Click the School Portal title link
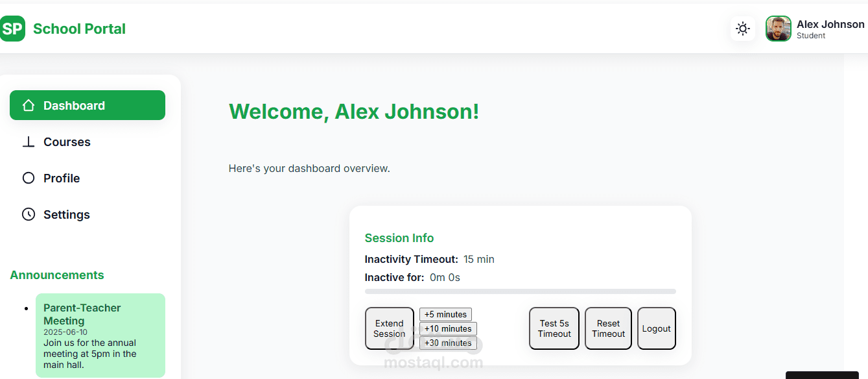This screenshot has height=379, width=868. [79, 29]
